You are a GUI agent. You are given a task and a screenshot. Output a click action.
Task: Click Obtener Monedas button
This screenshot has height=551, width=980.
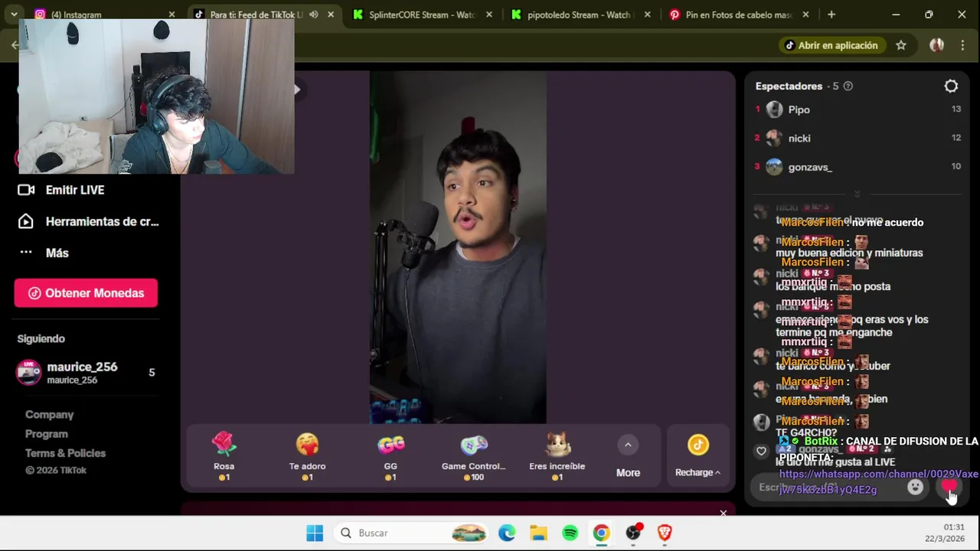(86, 293)
